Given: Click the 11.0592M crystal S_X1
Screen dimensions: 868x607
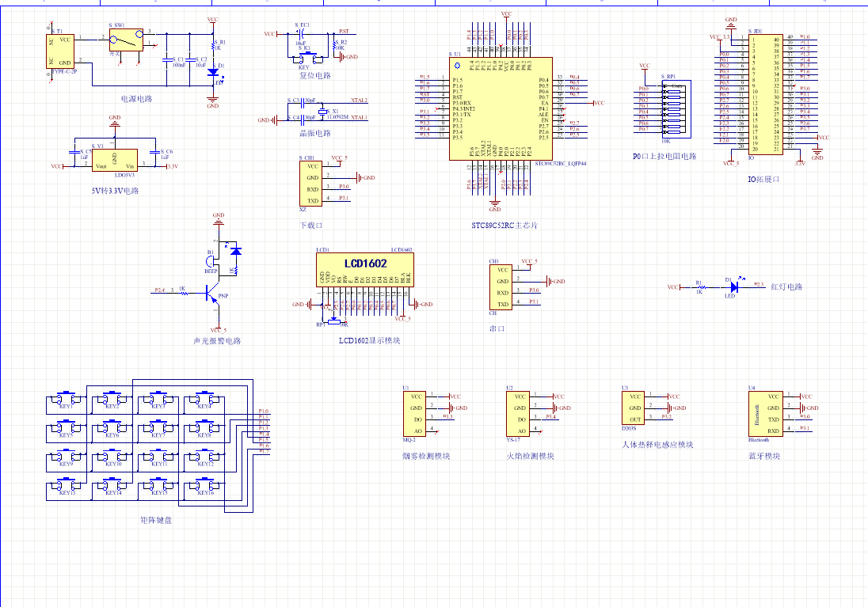Looking at the screenshot, I should [x=322, y=112].
